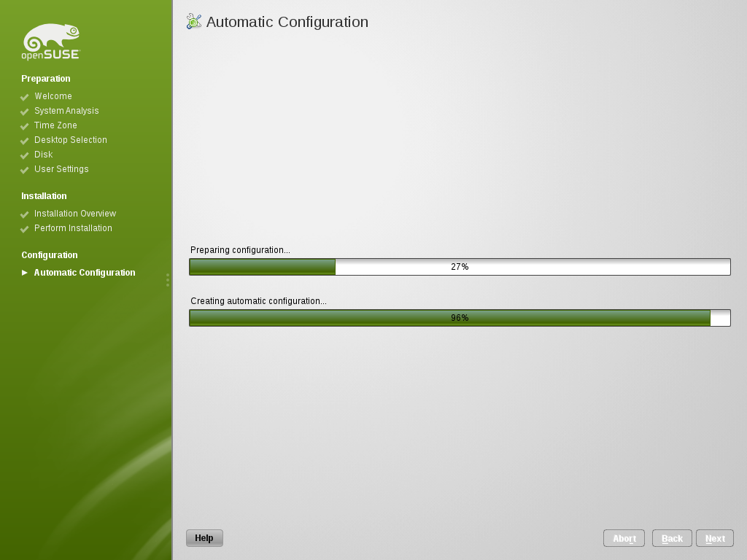747x560 pixels.
Task: Click the Next button
Action: pyautogui.click(x=715, y=538)
